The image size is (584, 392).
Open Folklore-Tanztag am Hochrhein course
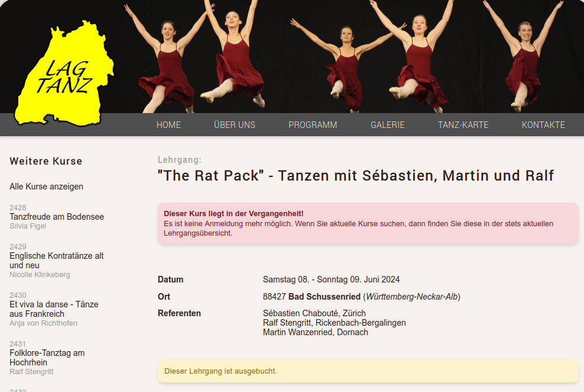(x=47, y=358)
